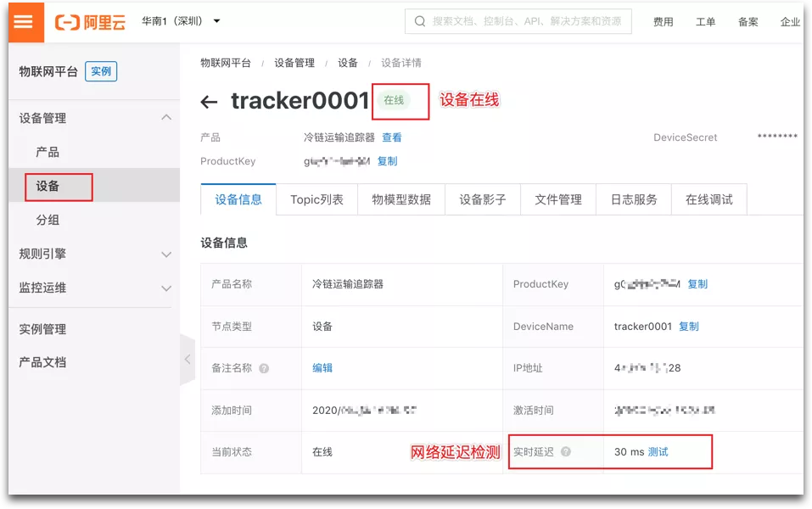Copy the ProductKey in the info table
Viewport: 812px width, 509px height.
(697, 284)
